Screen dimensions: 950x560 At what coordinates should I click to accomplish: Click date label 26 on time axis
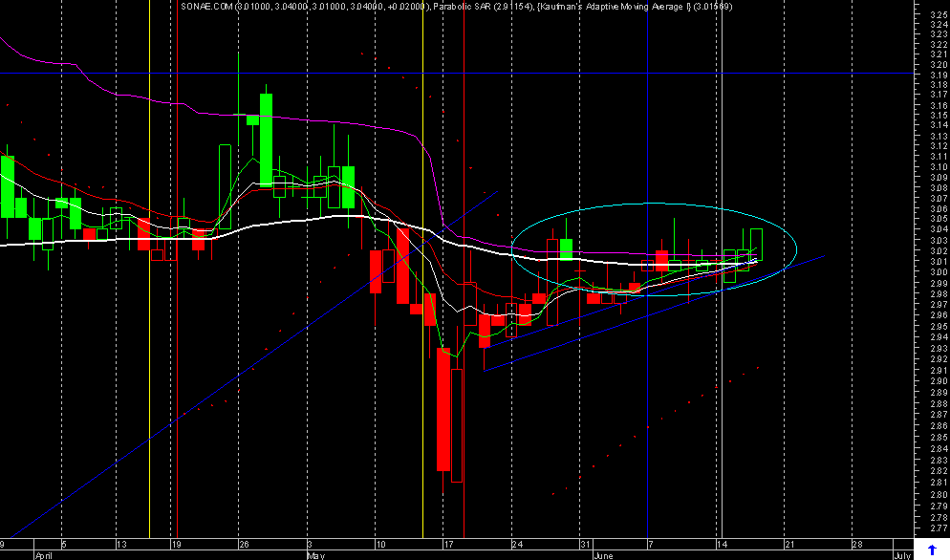coord(244,545)
